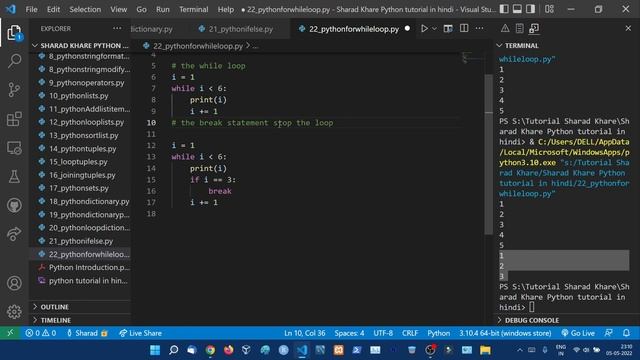Open the Selection menu
The width and height of the screenshot is (640, 360).
(x=85, y=9)
